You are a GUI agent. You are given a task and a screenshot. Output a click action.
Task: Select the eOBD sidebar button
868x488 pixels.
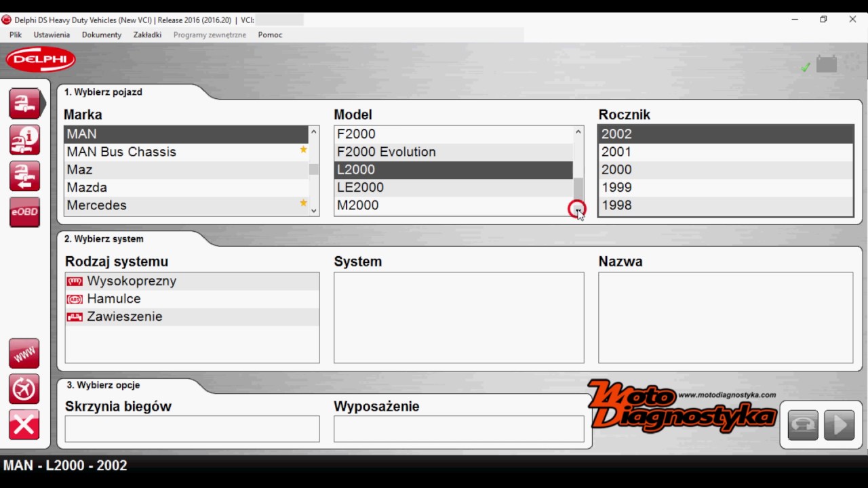point(24,212)
